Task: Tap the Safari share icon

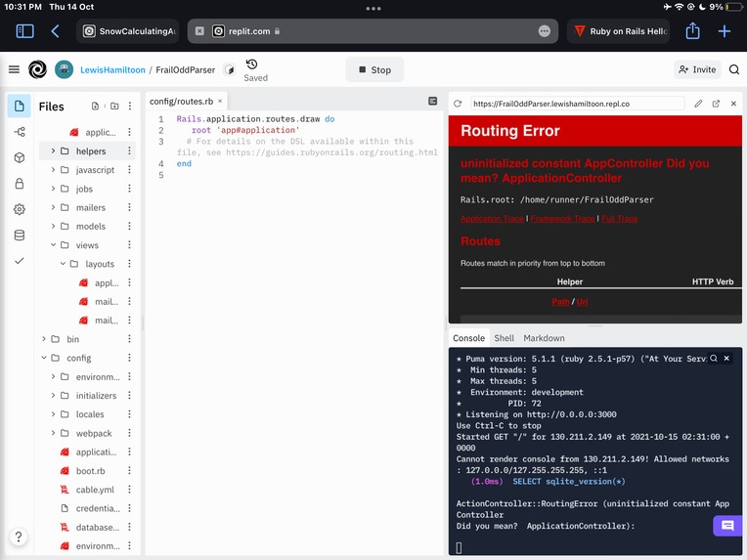Action: coord(692,31)
